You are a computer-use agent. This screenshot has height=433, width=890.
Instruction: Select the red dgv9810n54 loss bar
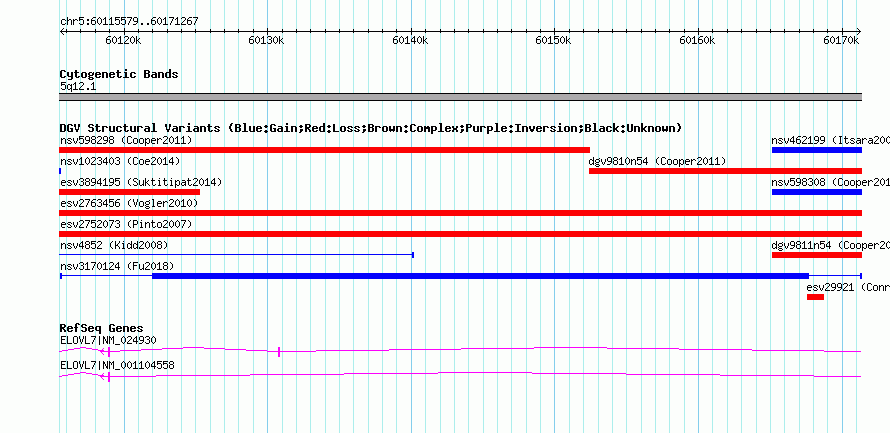tap(725, 171)
